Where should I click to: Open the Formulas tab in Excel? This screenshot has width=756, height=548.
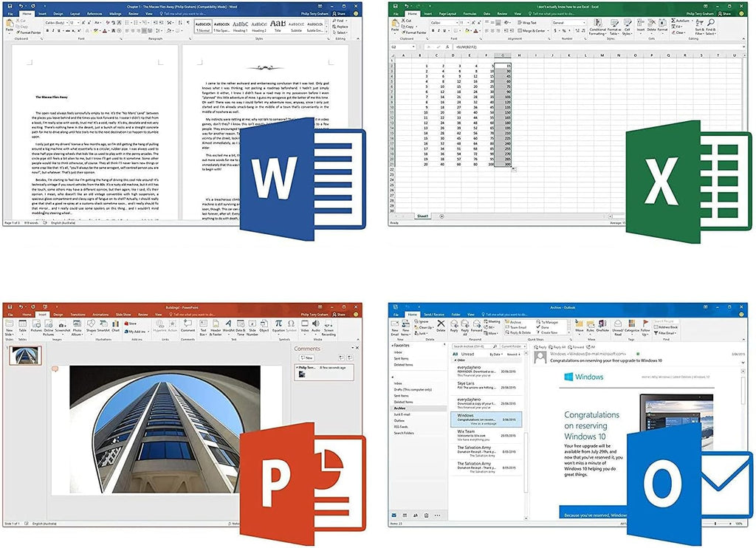(470, 13)
